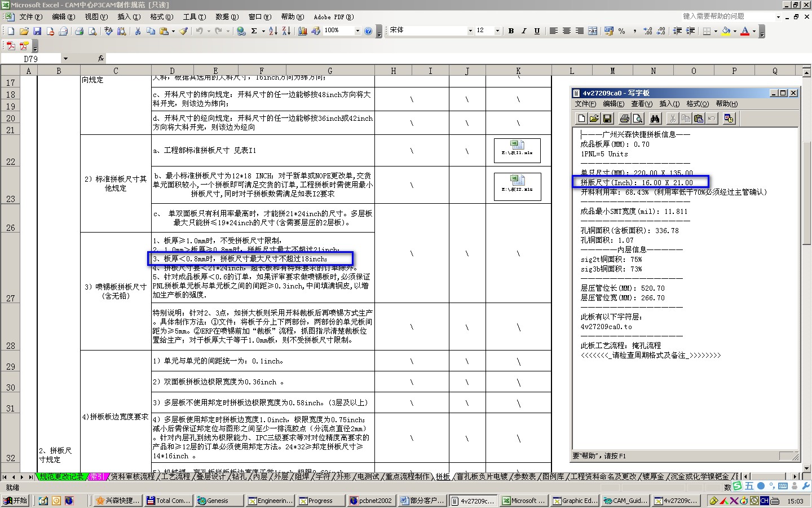Click the Find binoculars icon in WordPad

pyautogui.click(x=655, y=119)
